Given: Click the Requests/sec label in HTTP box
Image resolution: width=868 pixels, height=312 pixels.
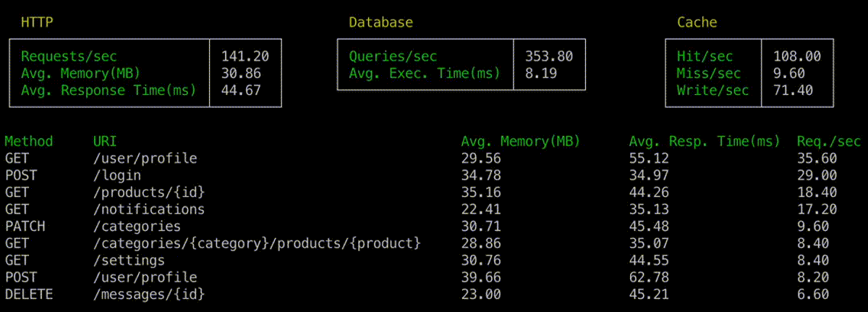Looking at the screenshot, I should pos(69,56).
